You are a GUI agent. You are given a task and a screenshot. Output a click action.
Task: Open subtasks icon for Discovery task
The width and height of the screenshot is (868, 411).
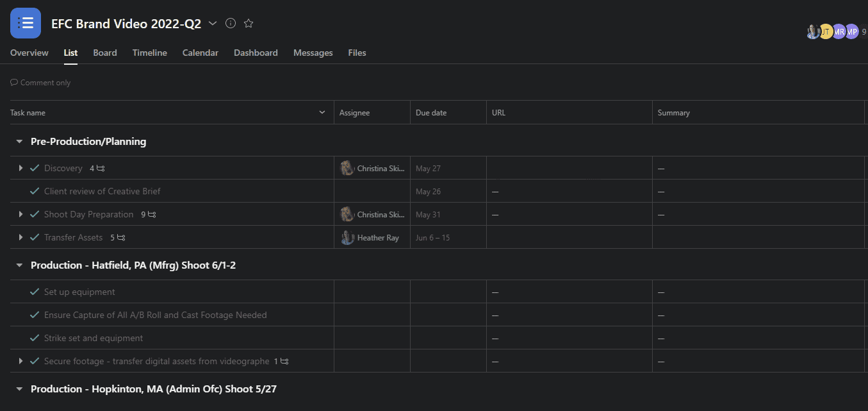tap(101, 169)
